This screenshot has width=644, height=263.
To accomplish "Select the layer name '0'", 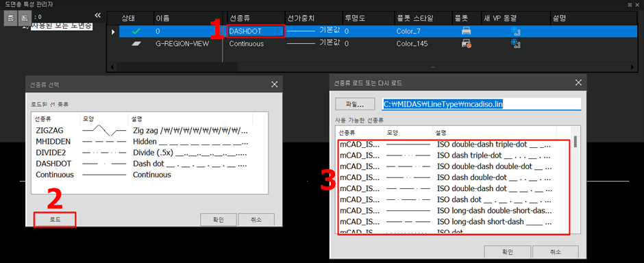I will (x=158, y=32).
